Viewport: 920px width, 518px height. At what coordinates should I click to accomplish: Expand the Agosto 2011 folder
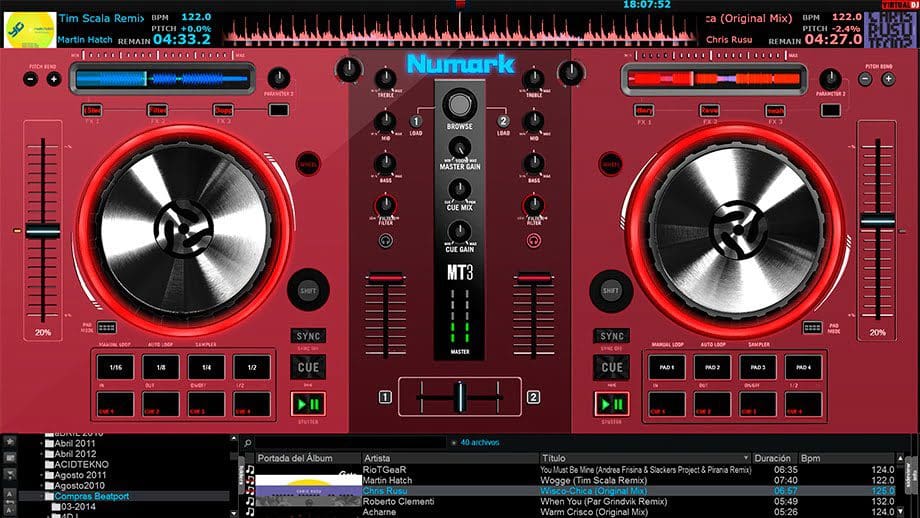(42, 475)
